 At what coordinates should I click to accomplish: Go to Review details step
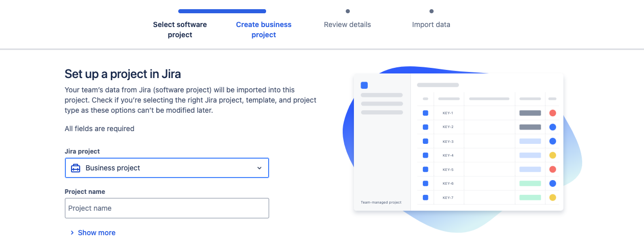(x=347, y=24)
